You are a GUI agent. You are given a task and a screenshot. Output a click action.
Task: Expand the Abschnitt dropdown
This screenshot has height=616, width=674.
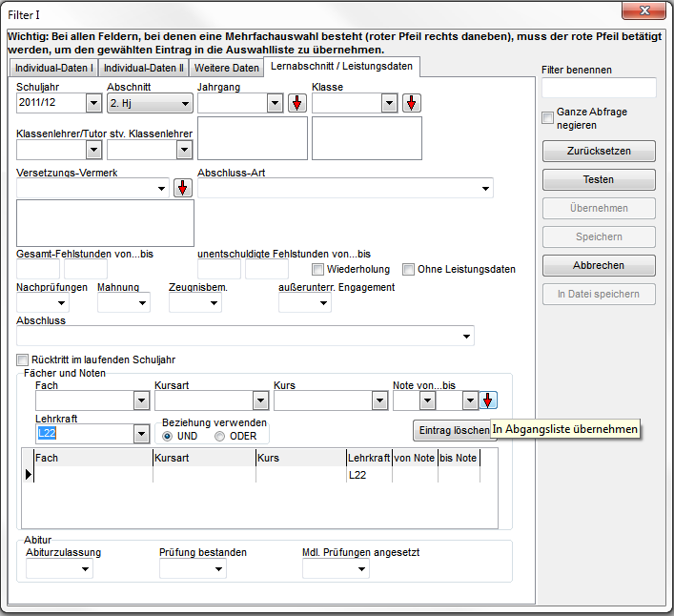184,103
